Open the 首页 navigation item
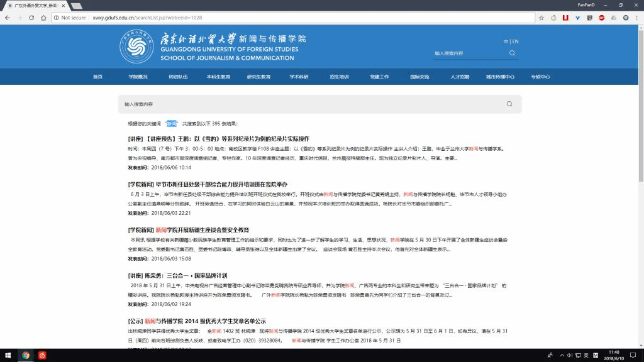Screen dimensions: 644x362 point(97,77)
